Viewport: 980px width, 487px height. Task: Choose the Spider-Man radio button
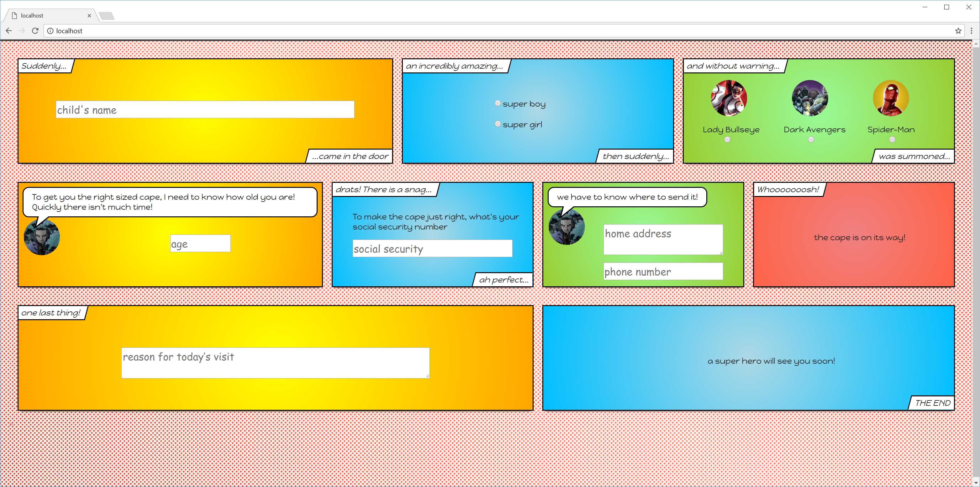point(892,140)
